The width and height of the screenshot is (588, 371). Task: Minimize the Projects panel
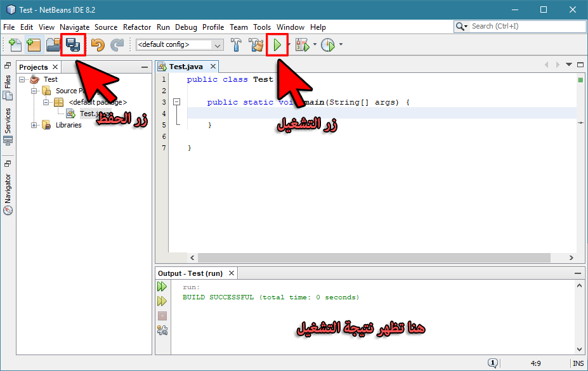[145, 67]
